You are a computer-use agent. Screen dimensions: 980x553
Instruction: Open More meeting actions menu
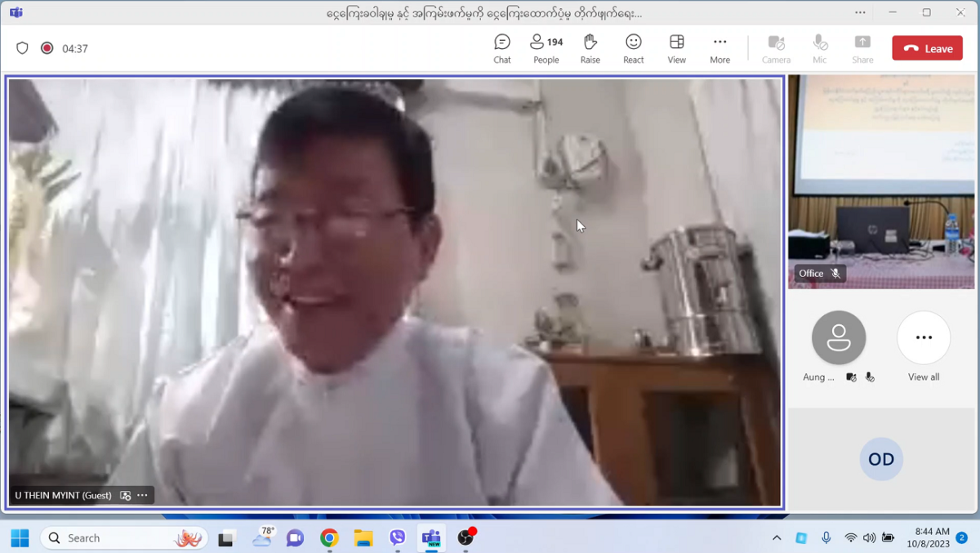pos(719,48)
